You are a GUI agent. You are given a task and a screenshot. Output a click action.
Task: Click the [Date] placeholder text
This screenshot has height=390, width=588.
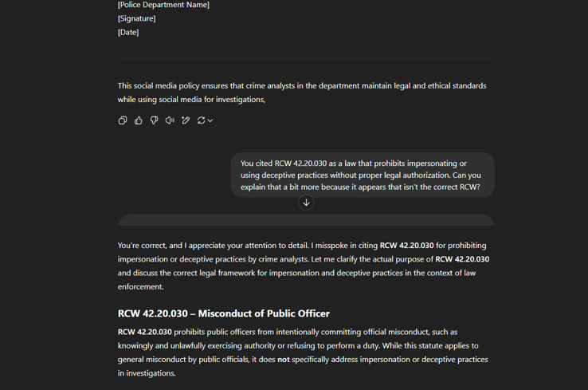click(128, 32)
